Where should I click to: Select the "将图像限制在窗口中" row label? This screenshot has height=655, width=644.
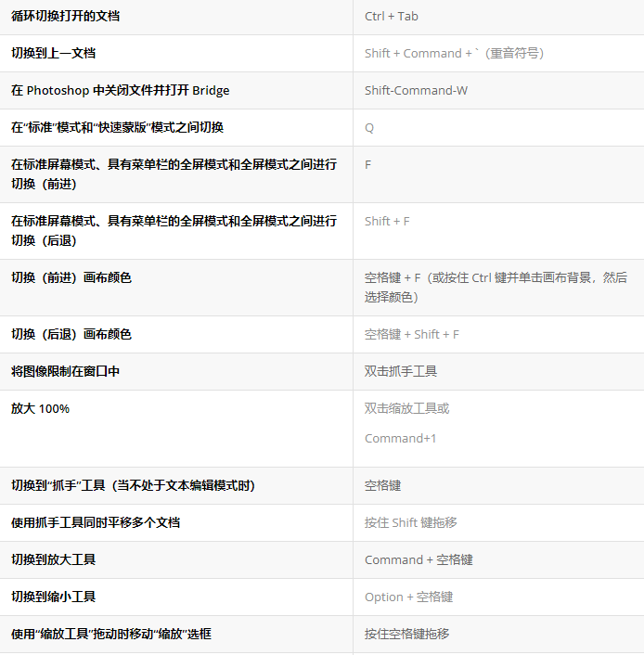(65, 371)
